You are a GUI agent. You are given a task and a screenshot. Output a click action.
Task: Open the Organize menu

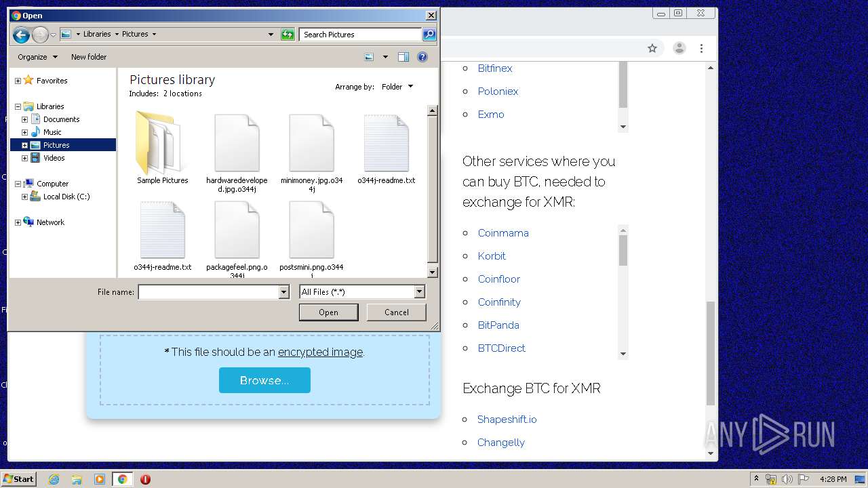pos(37,57)
